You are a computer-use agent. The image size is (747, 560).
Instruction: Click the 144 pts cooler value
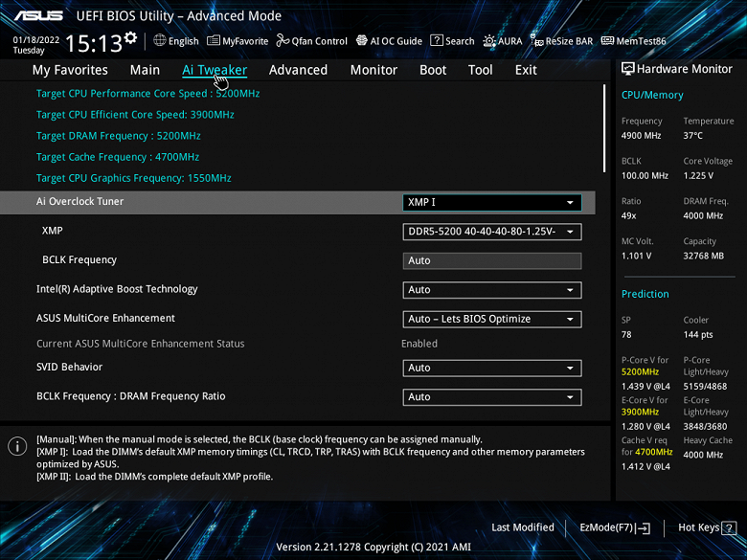[x=698, y=335]
